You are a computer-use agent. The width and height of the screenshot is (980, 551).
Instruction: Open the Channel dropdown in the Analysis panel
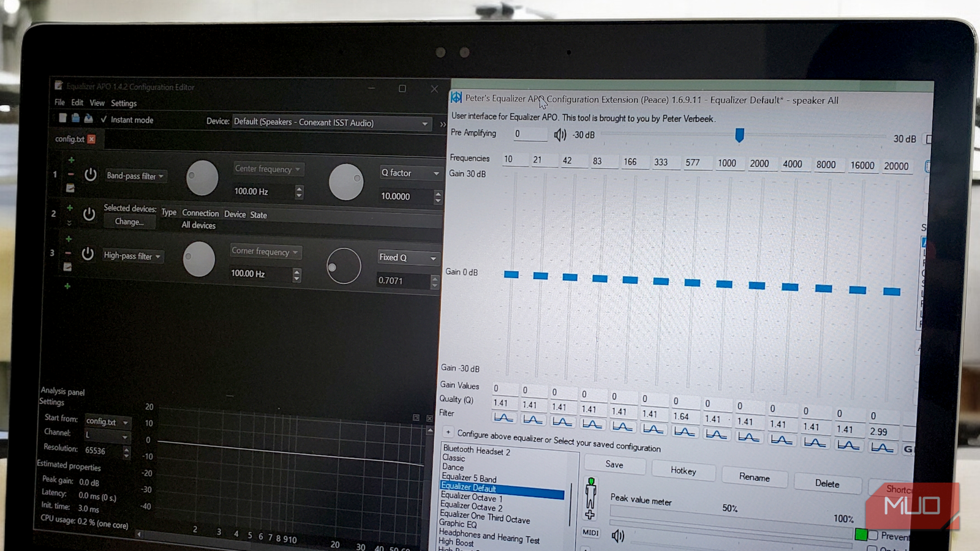click(x=107, y=436)
